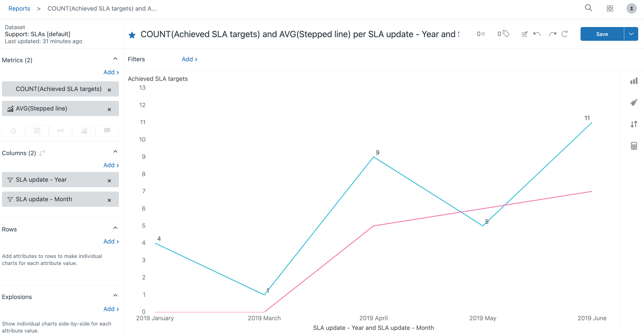The width and height of the screenshot is (644, 334).
Task: Click Add metric to chart
Action: click(110, 72)
